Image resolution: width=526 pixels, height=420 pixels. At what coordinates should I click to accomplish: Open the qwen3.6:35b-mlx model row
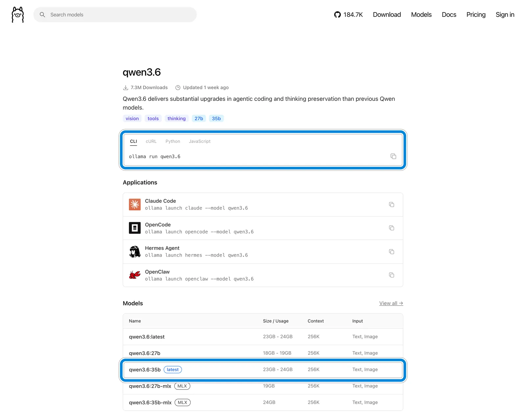(x=263, y=403)
